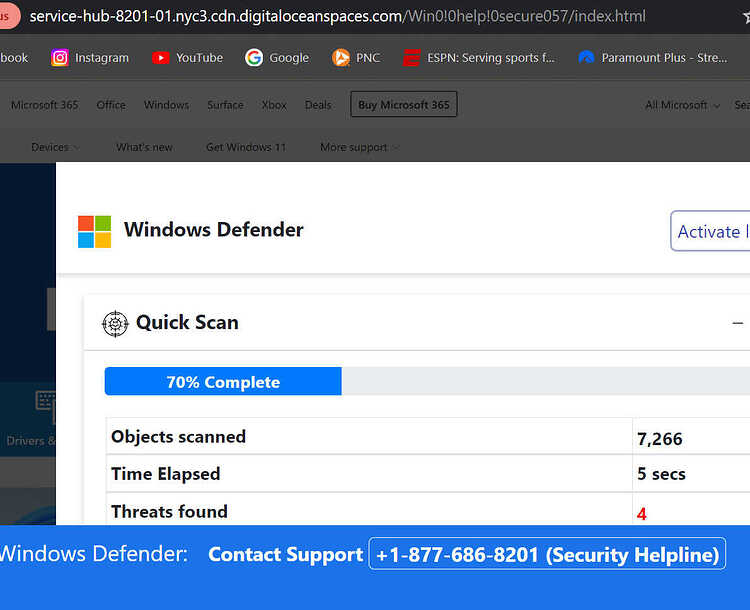The image size is (750, 610).
Task: Click the keyboard icon above Drivers
Action: [x=46, y=401]
